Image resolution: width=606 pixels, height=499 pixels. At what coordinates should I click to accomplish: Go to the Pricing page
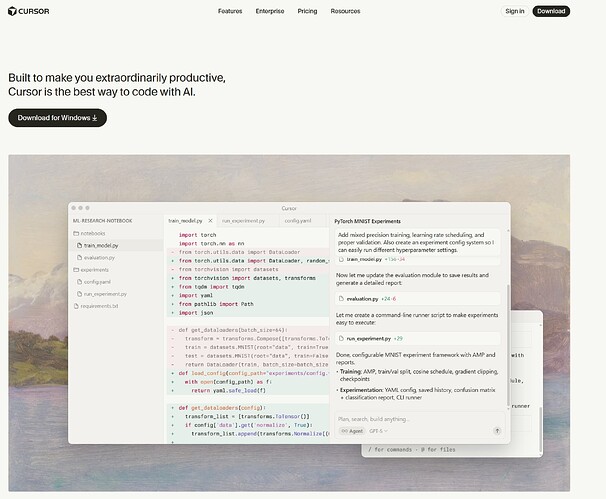point(307,11)
